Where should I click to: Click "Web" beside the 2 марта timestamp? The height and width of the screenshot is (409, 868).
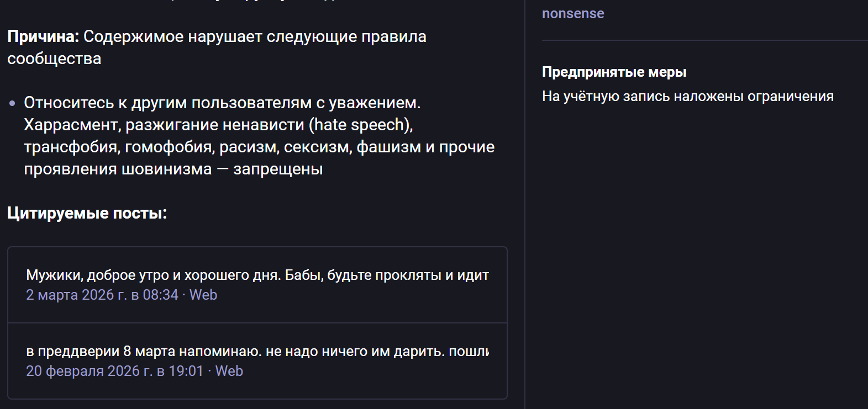(x=203, y=295)
